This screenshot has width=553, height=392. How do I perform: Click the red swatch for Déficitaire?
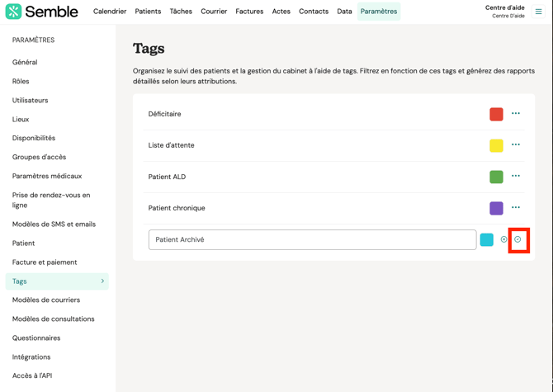(x=496, y=114)
